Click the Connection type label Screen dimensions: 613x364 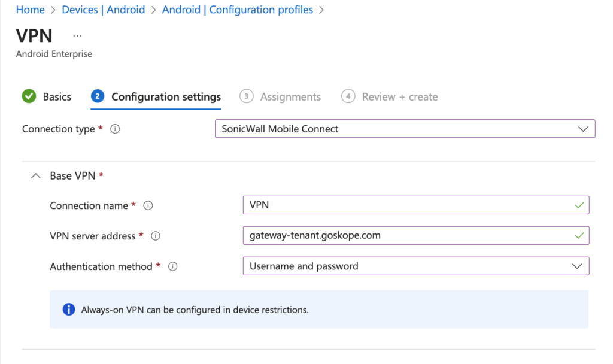click(x=58, y=129)
